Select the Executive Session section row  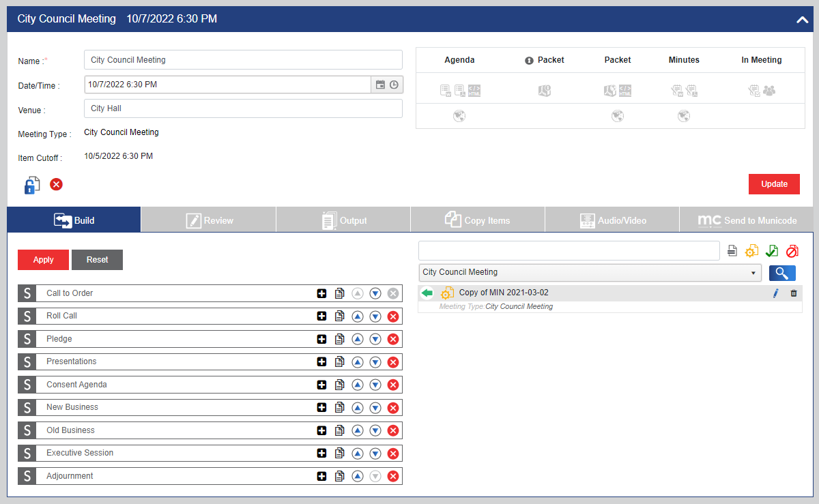point(210,454)
